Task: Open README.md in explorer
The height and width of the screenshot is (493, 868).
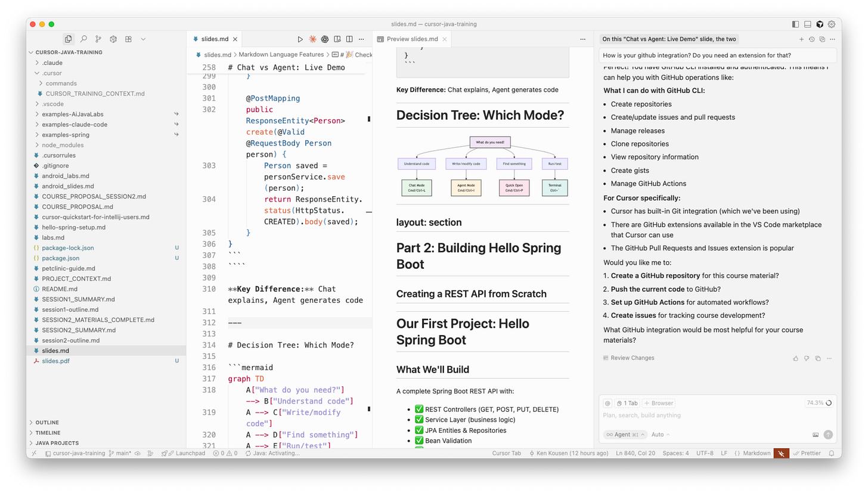Action: (106, 289)
